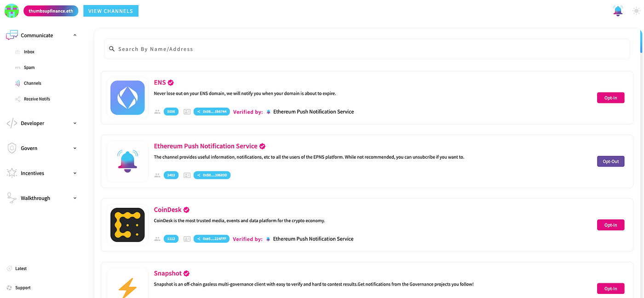Opt out of Ethereum Push Notification Service
Viewport: 644px width, 298px height.
(610, 161)
